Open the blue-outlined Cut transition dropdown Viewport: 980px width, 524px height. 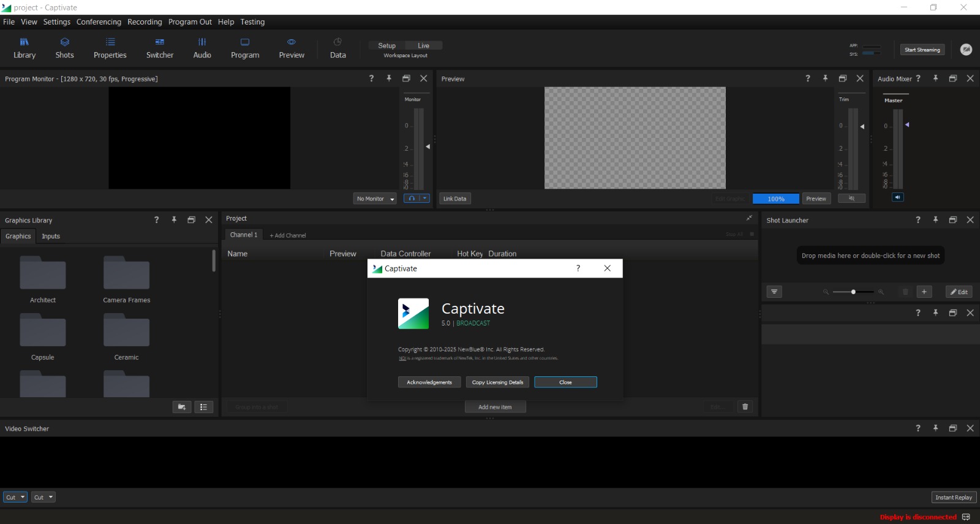(x=15, y=497)
